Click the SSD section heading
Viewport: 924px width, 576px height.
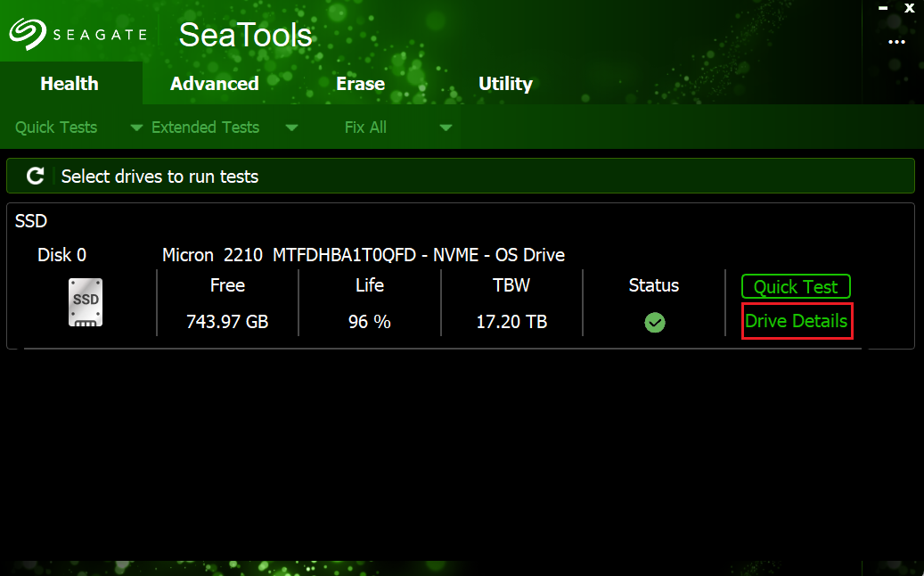pyautogui.click(x=30, y=221)
